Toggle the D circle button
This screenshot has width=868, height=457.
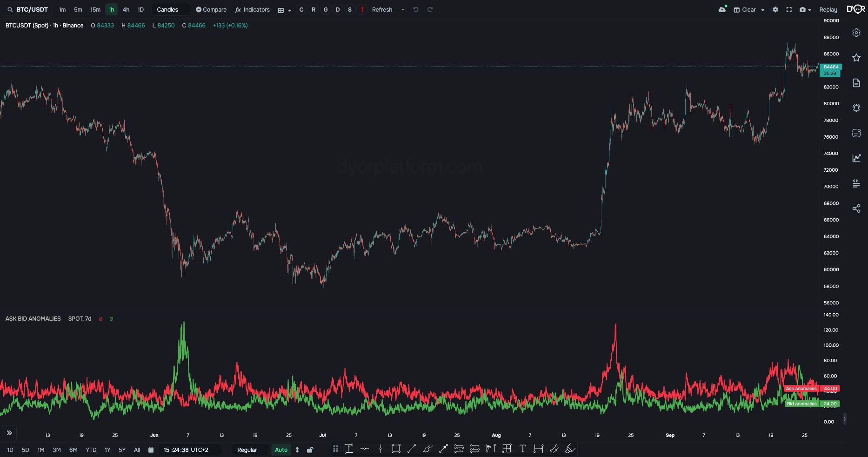(338, 9)
